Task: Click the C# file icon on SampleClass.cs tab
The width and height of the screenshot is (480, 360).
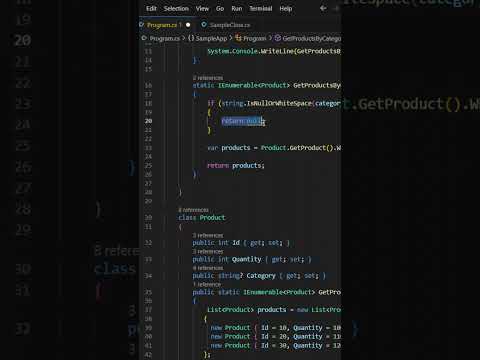Action: [204, 25]
